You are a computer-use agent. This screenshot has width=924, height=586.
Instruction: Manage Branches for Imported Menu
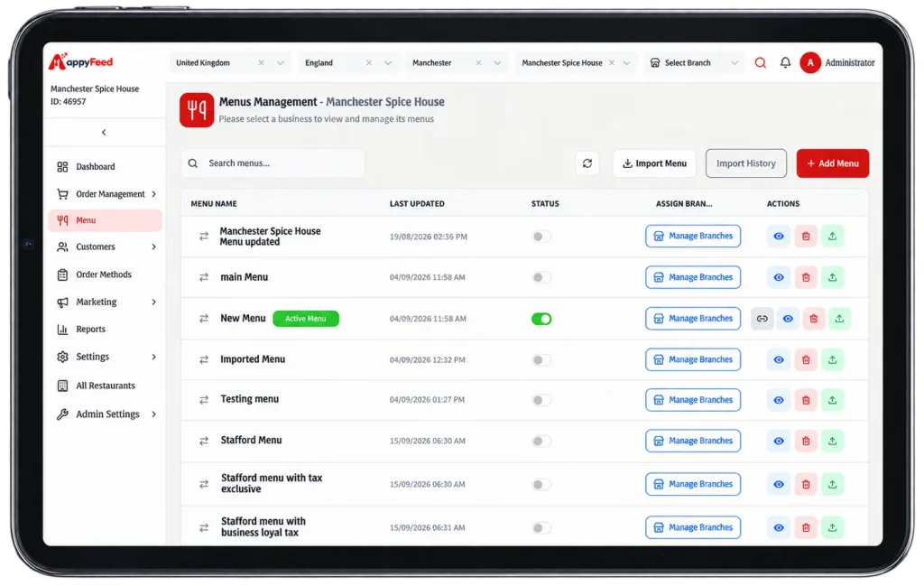tap(693, 359)
